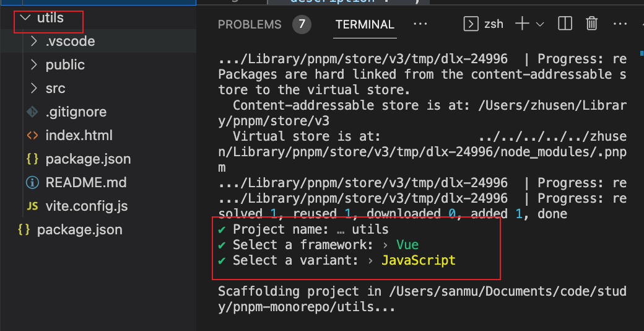Screen dimensions: 644x331
Task: Switch to the PROBLEMS tab
Action: (x=250, y=25)
